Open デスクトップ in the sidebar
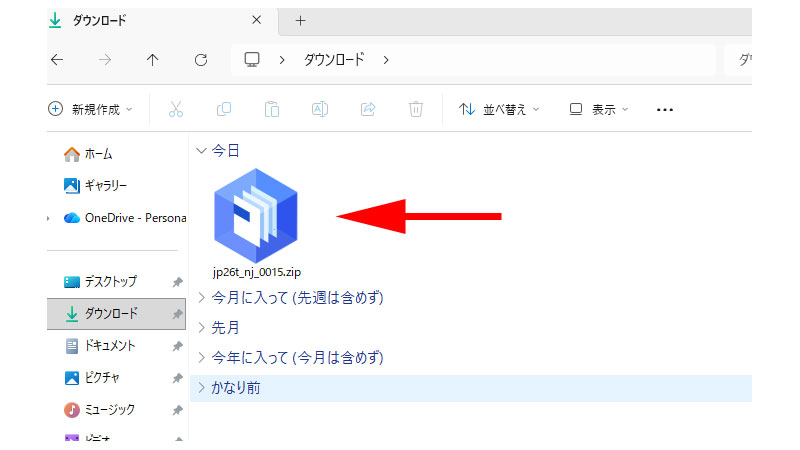The image size is (800, 450). click(101, 281)
